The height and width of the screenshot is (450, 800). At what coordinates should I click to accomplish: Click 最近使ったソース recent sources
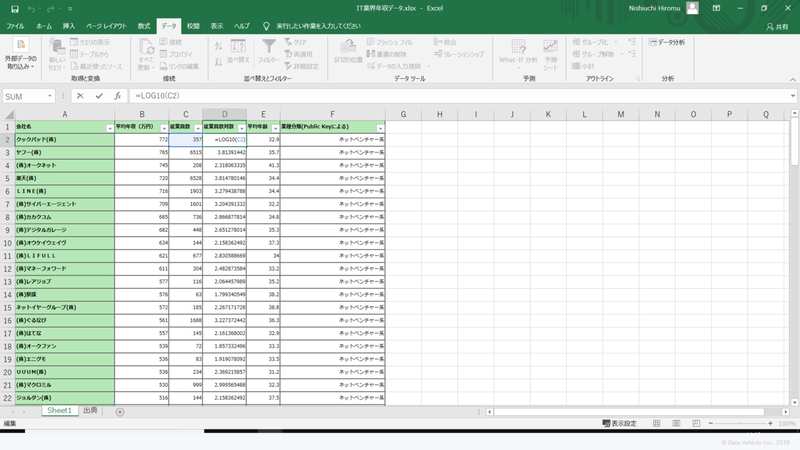pyautogui.click(x=96, y=66)
